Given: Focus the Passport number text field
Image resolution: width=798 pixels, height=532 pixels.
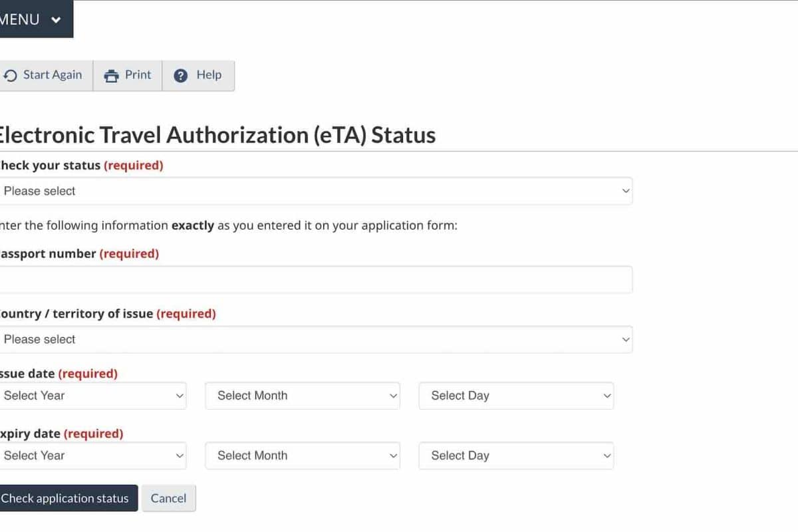Looking at the screenshot, I should click(x=315, y=280).
